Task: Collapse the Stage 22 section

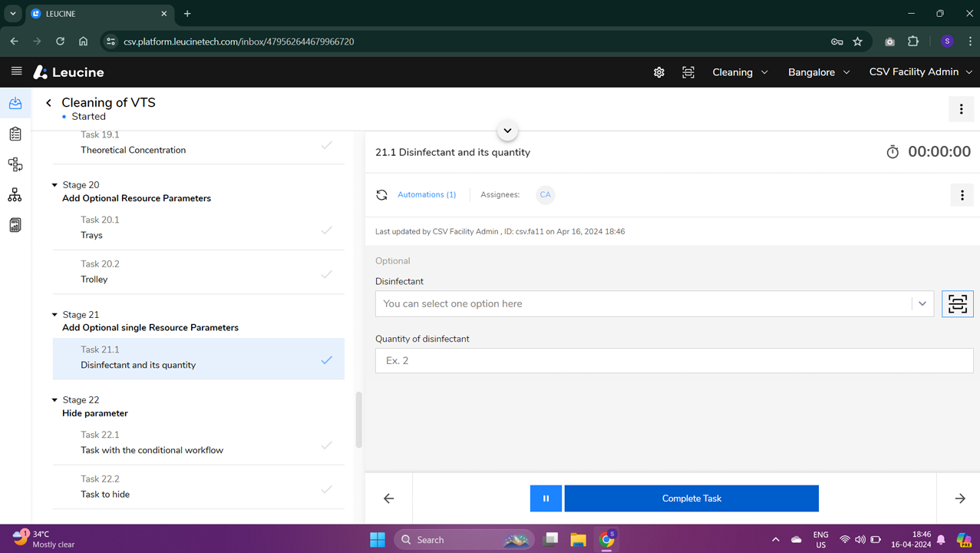Action: pos(54,399)
